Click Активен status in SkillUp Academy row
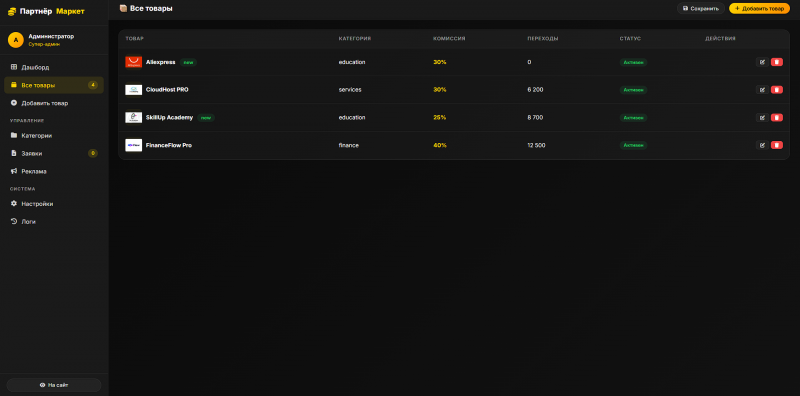This screenshot has width=800, height=396. click(x=634, y=117)
